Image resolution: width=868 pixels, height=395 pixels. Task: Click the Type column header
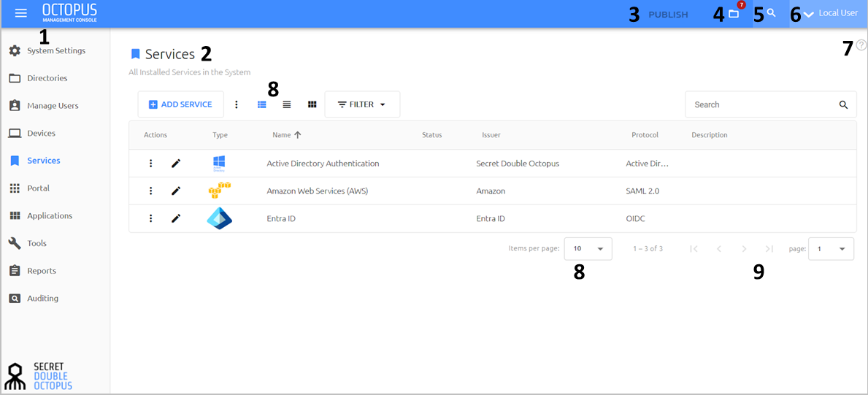click(220, 134)
